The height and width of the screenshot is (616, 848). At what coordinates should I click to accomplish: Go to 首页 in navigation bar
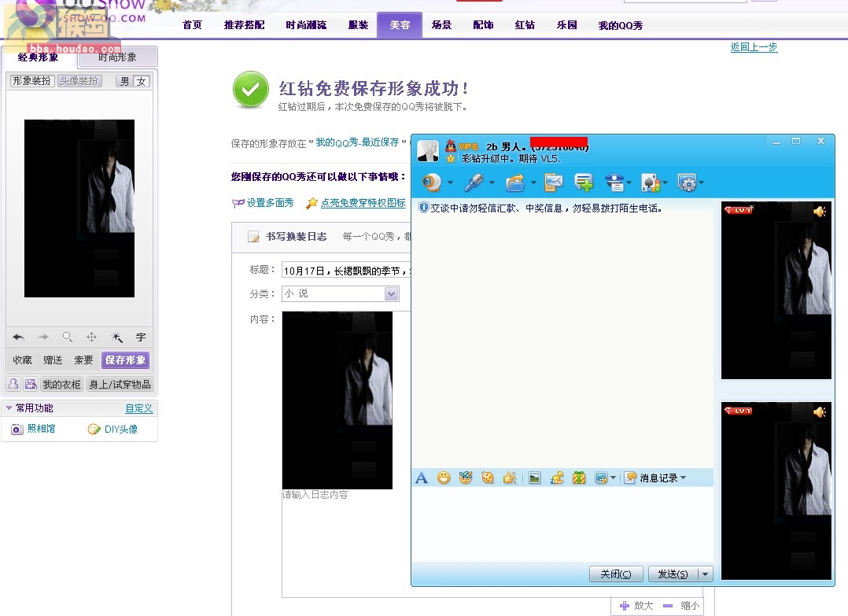point(192,25)
